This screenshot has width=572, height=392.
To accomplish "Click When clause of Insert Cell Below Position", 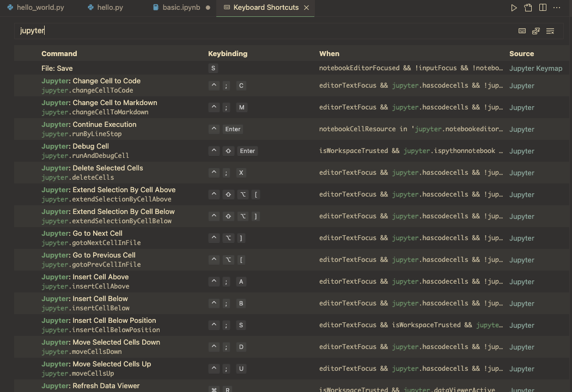I will pos(411,325).
